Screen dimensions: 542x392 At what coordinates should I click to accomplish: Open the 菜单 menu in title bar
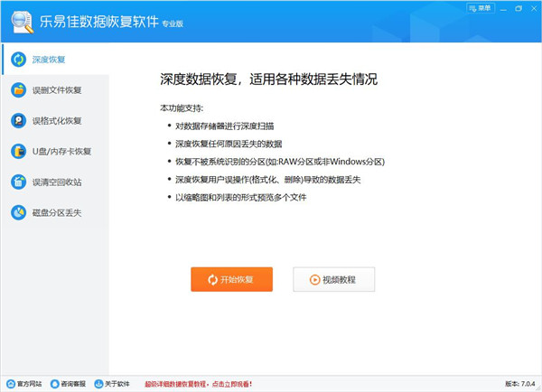pos(481,8)
